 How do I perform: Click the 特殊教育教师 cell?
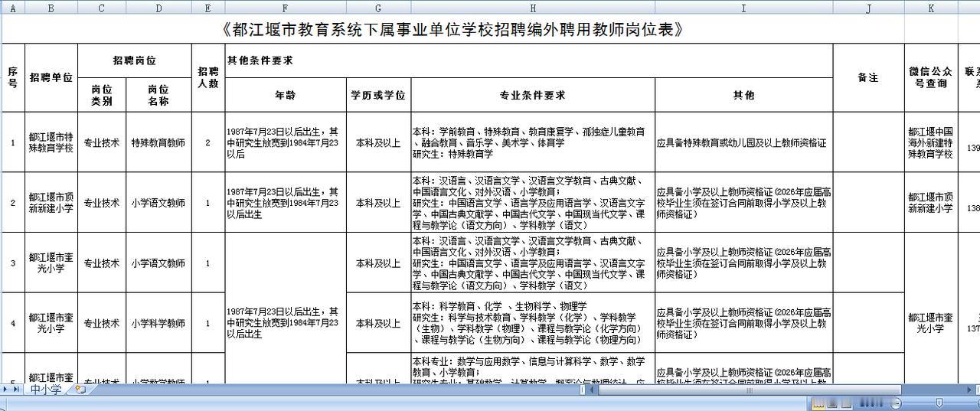[158, 142]
